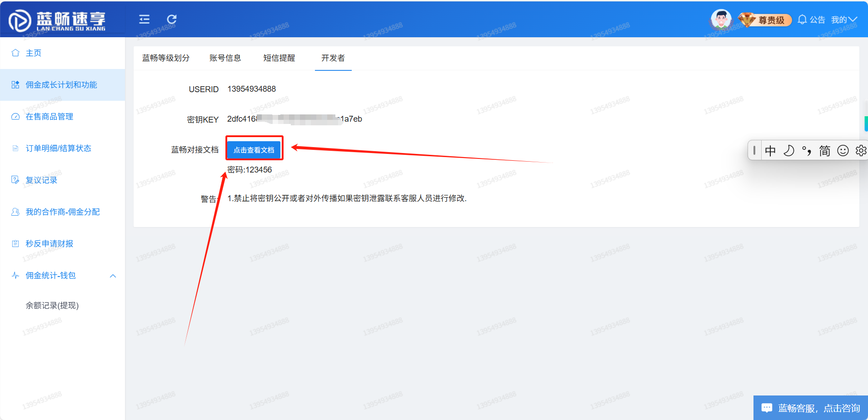Click the 密钥KEY value text

pyautogui.click(x=294, y=119)
